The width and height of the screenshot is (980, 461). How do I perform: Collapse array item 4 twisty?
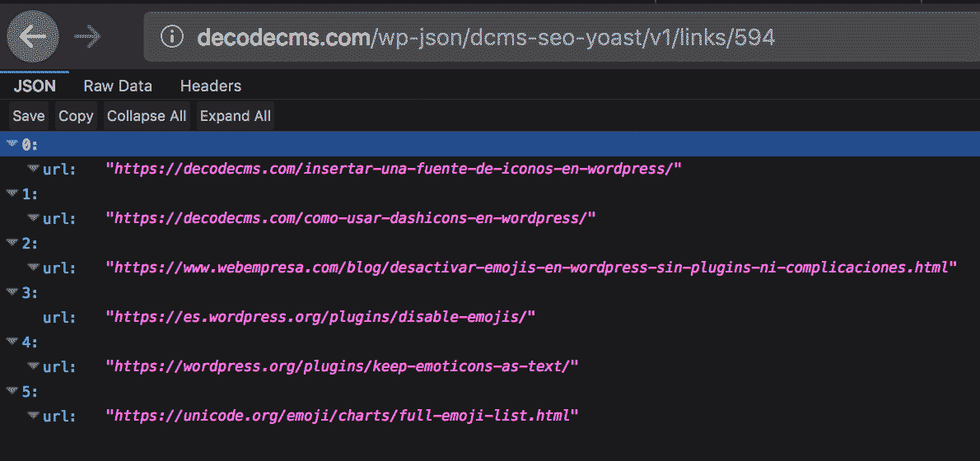click(12, 342)
